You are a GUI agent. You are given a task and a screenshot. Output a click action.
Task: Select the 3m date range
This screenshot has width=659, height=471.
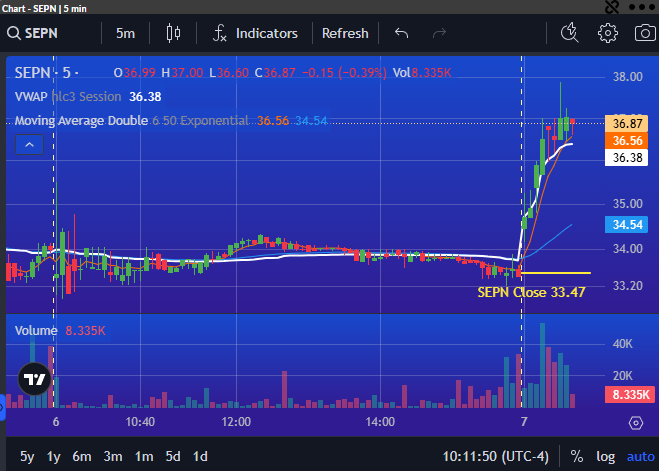[113, 456]
